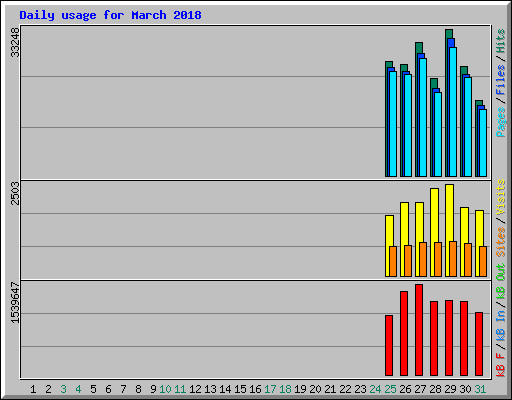The width and height of the screenshot is (512, 400).
Task: Click day 1 on the x-axis
Action: (x=33, y=389)
